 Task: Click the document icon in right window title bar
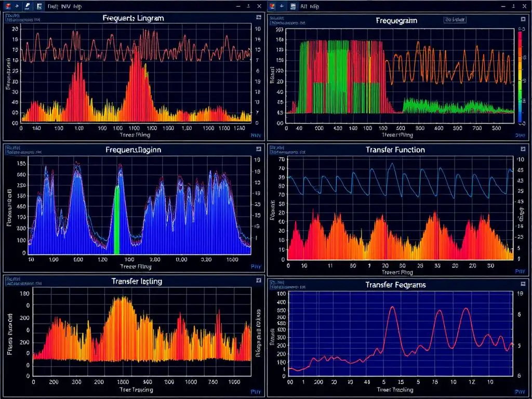(293, 6)
